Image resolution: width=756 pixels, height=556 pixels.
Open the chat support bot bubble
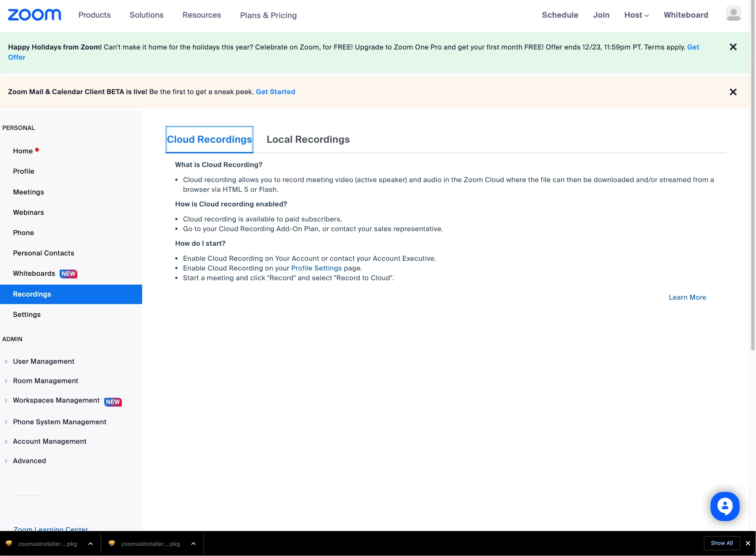pos(725,506)
